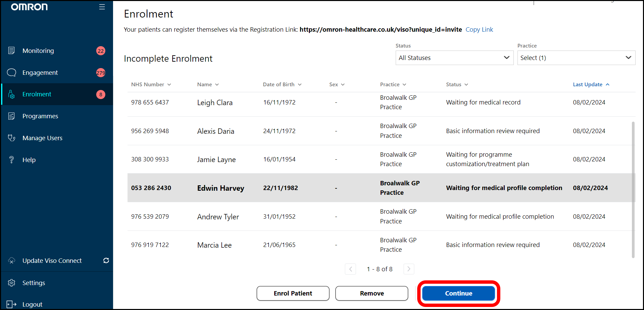644x310 pixels.
Task: Click the Manage Users stethoscope icon
Action: click(11, 138)
